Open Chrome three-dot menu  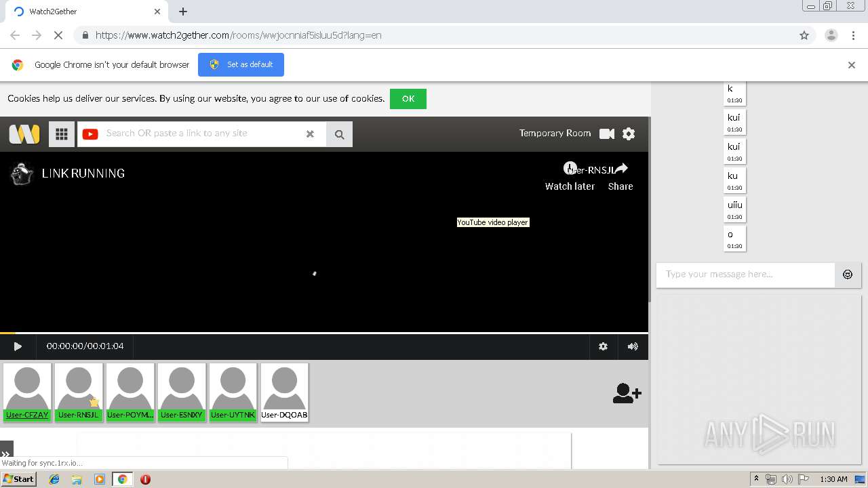853,35
